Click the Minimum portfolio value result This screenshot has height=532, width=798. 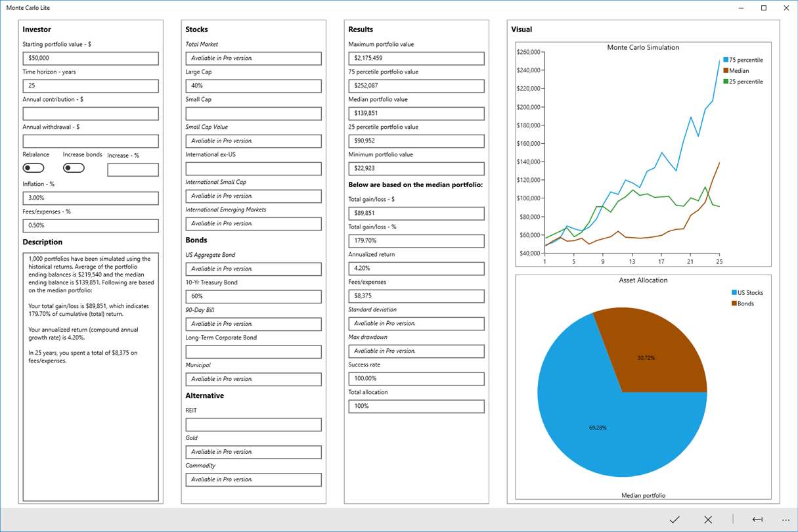pos(416,169)
